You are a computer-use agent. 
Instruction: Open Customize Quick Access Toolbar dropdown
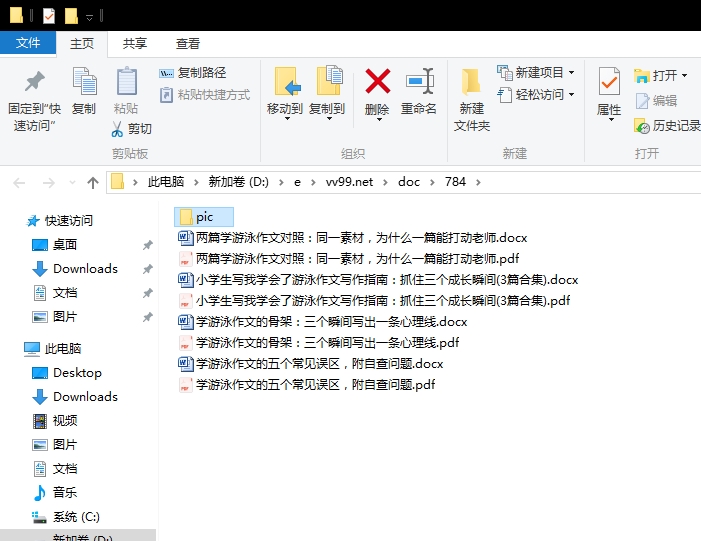(x=89, y=17)
